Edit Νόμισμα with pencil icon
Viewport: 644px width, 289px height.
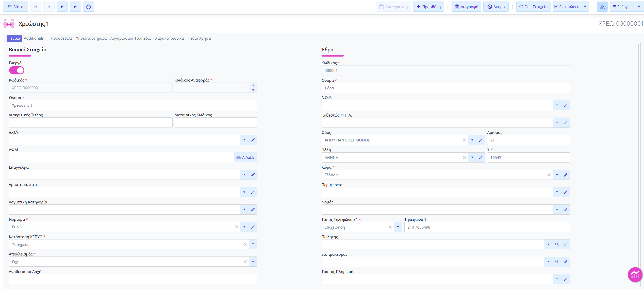tap(253, 227)
